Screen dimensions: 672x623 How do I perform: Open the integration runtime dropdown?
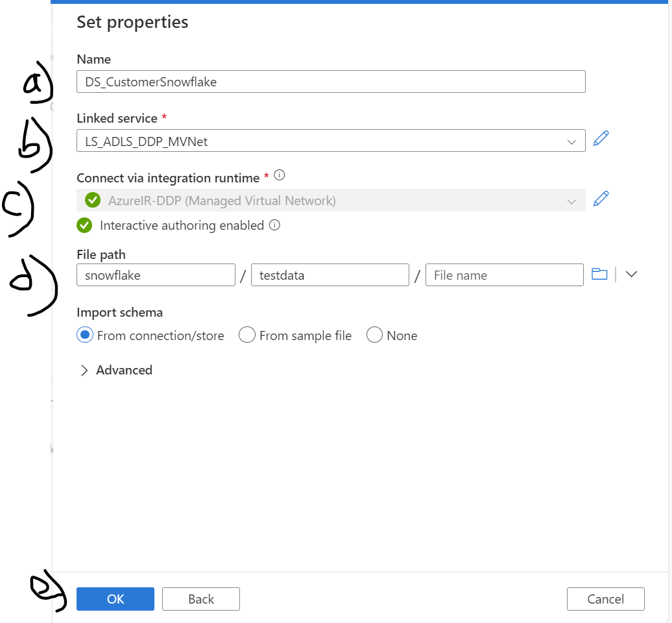point(571,201)
